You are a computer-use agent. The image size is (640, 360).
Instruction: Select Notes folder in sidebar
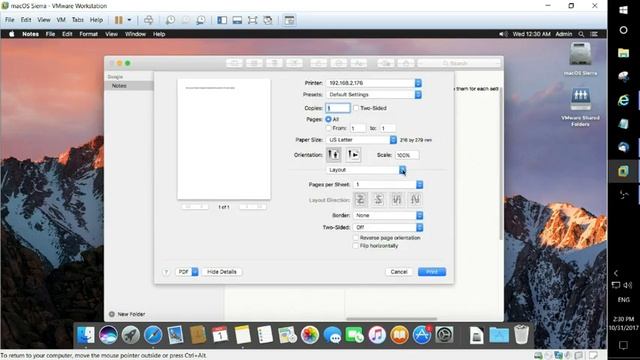pyautogui.click(x=129, y=86)
